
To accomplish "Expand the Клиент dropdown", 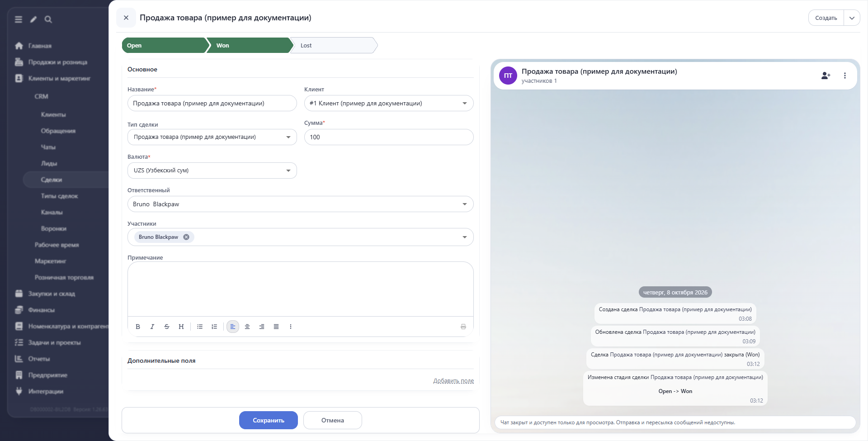I will (465, 104).
